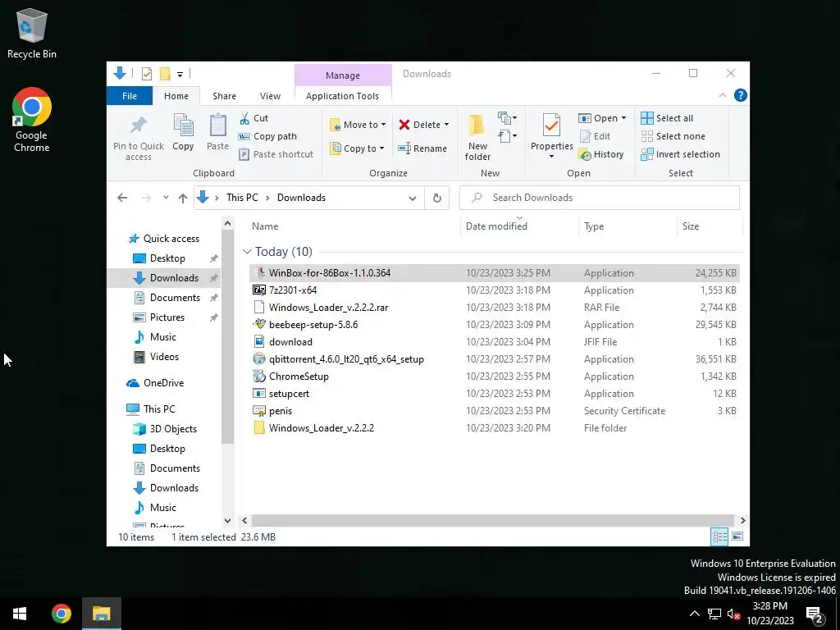Customize Quick Access Toolbar dropdown arrow
840x630 pixels.
click(180, 74)
